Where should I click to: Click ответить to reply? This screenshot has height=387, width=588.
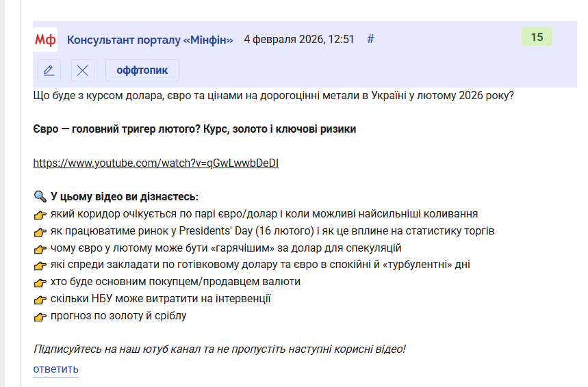tap(56, 369)
